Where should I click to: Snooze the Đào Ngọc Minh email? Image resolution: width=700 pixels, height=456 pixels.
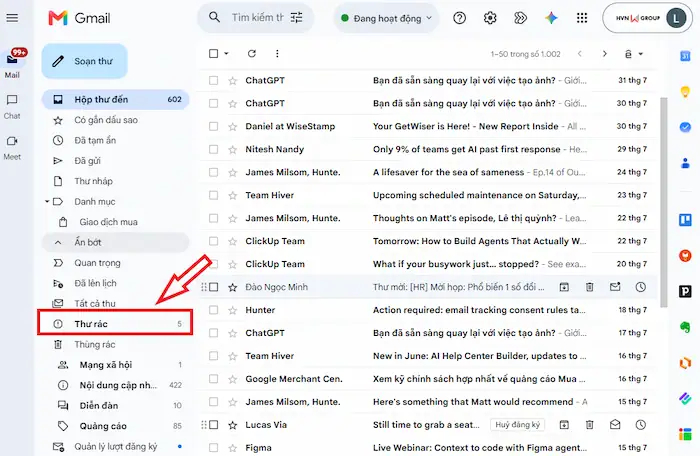(x=641, y=287)
